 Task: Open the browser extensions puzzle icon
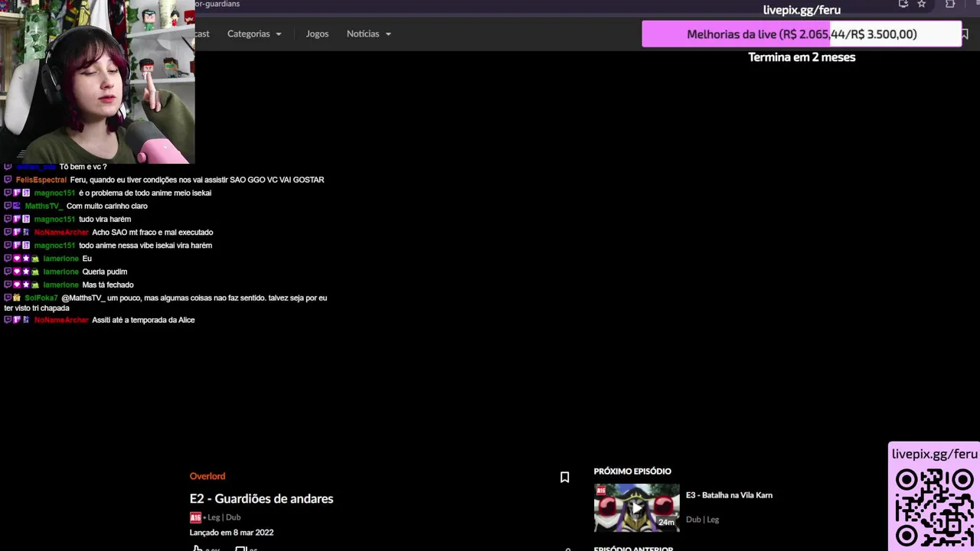coord(950,4)
